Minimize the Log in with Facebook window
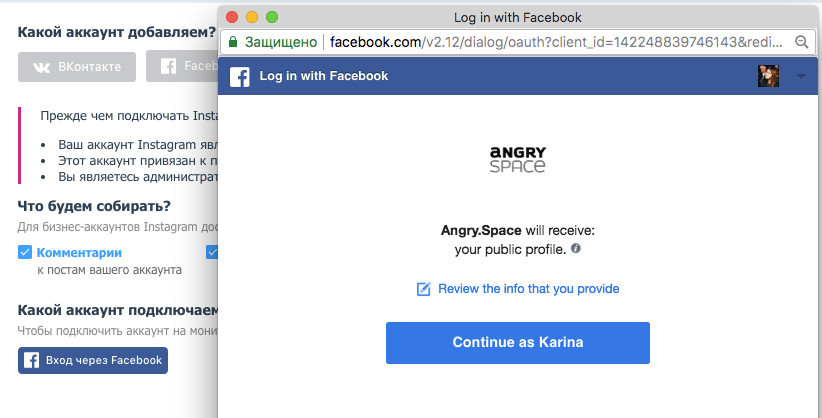 coord(252,17)
